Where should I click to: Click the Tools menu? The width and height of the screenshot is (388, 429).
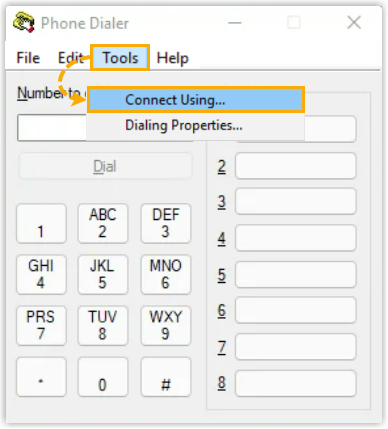tap(120, 58)
